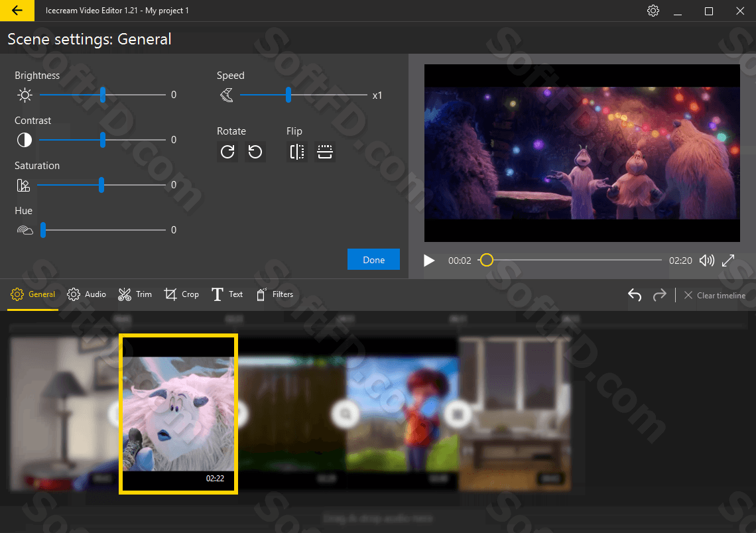Screen dimensions: 756x533
Task: Switch to the Text tab
Action: (227, 294)
